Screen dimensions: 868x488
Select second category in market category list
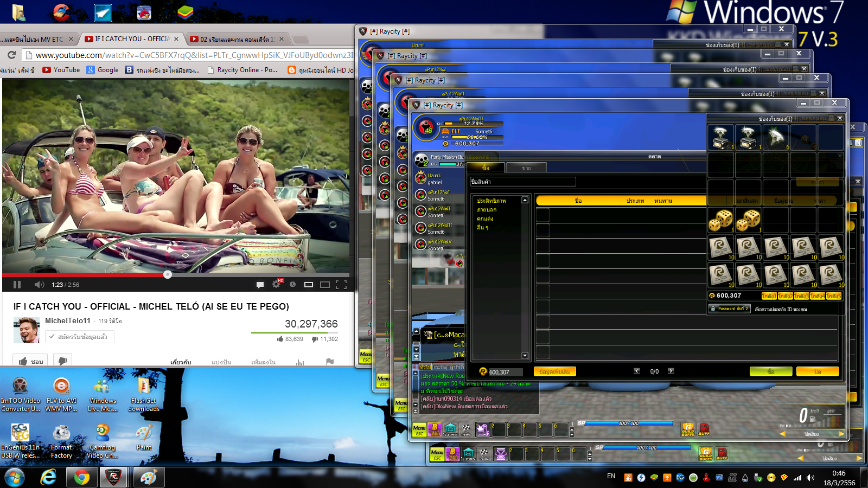[487, 210]
